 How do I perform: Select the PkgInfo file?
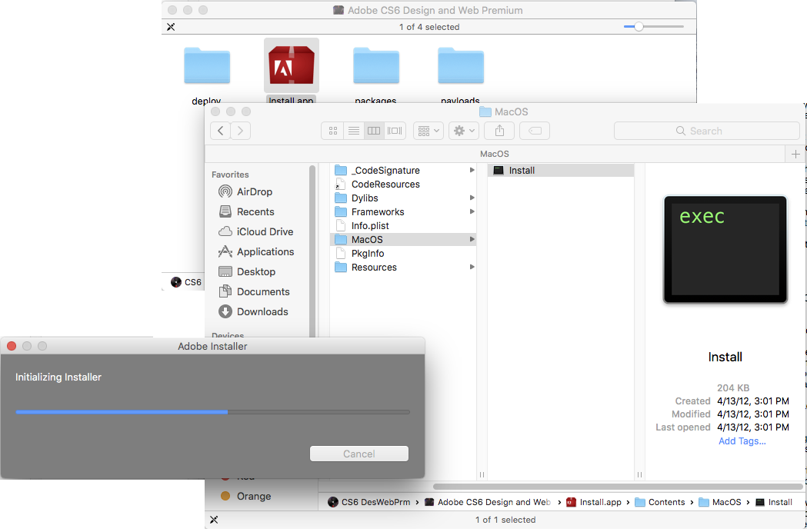point(403,254)
